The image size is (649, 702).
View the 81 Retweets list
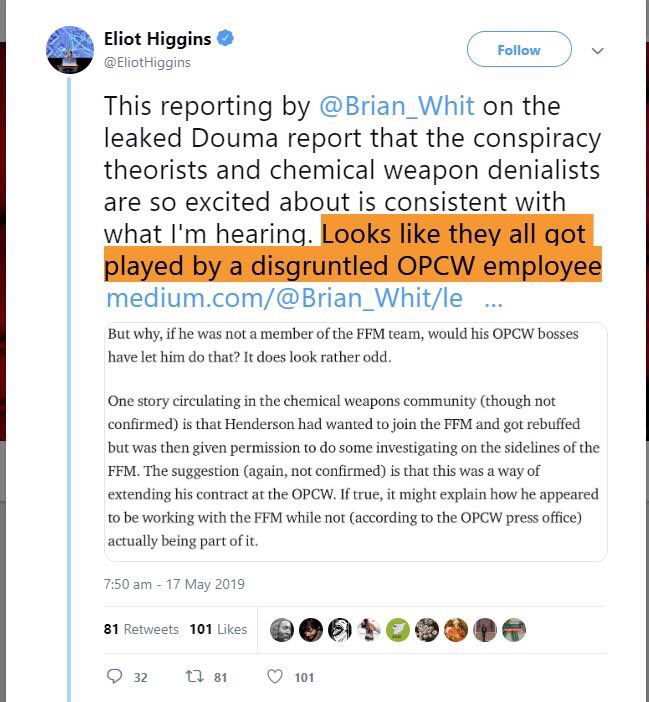click(141, 629)
